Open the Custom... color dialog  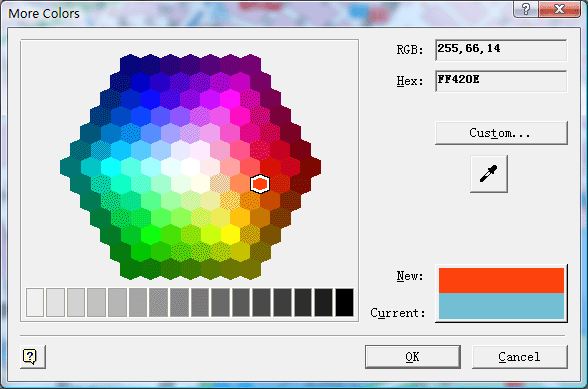click(x=501, y=133)
